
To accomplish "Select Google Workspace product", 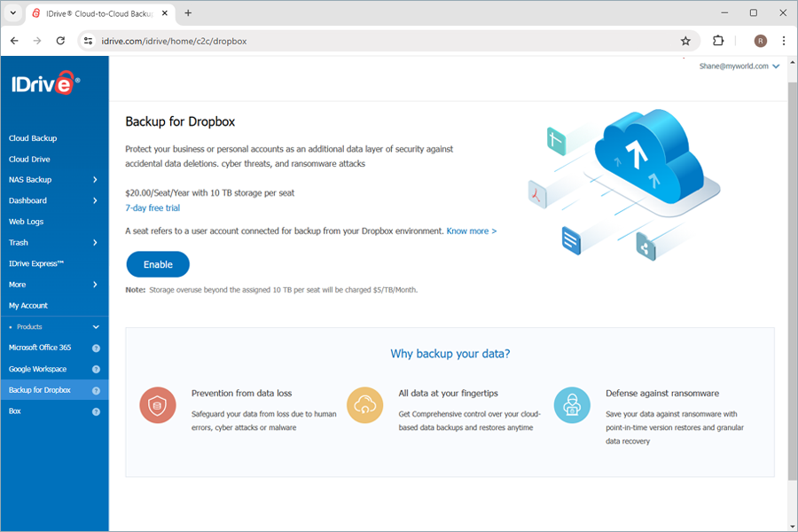I will [37, 369].
